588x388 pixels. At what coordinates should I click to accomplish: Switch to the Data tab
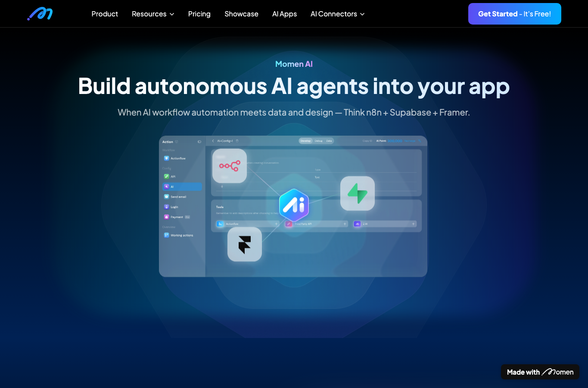tap(329, 141)
